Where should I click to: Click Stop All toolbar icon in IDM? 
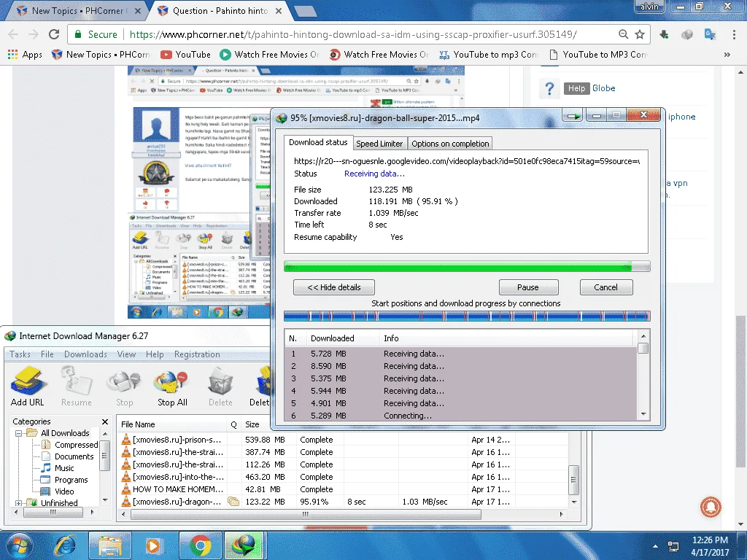pos(172,386)
